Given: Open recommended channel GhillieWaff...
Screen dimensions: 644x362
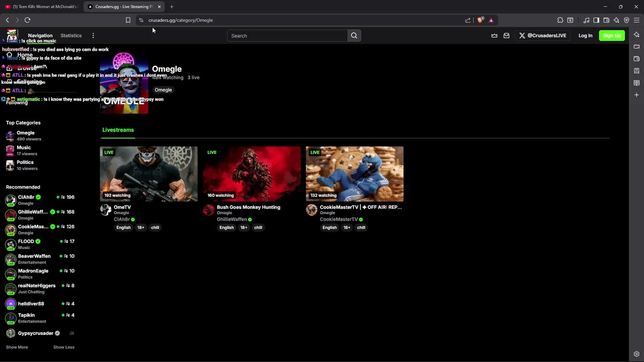Looking at the screenshot, I should pos(40,215).
